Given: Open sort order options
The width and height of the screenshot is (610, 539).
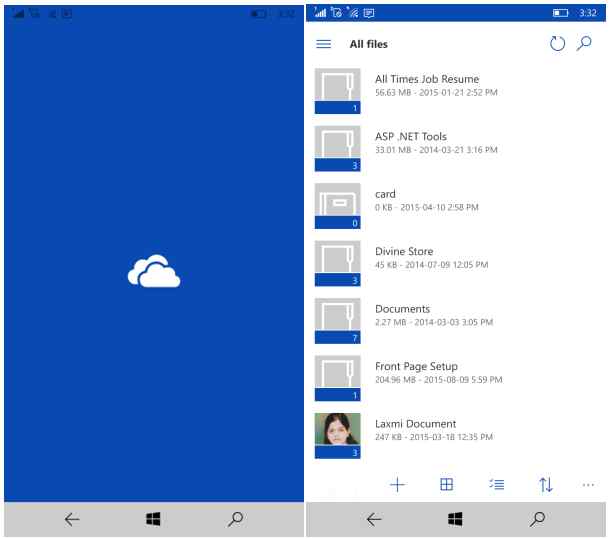Looking at the screenshot, I should point(545,485).
